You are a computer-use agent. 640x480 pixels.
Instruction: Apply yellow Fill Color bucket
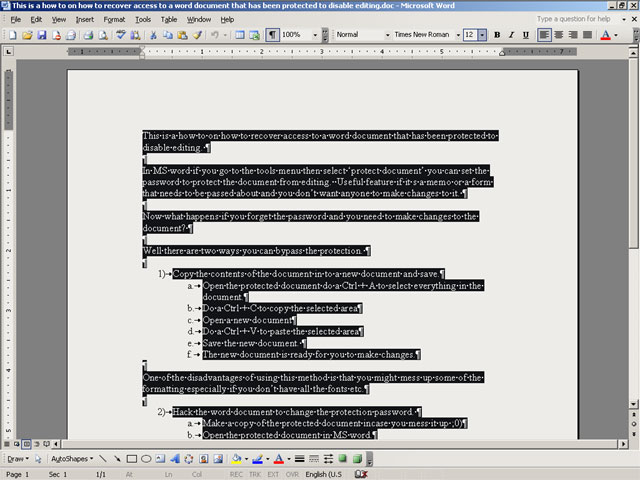pyautogui.click(x=236, y=459)
